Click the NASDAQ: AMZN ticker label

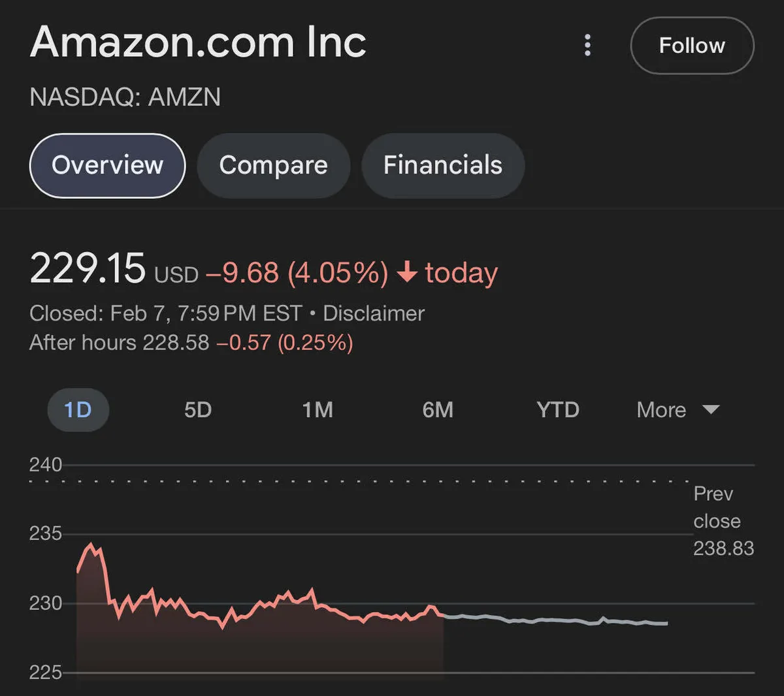(x=125, y=97)
